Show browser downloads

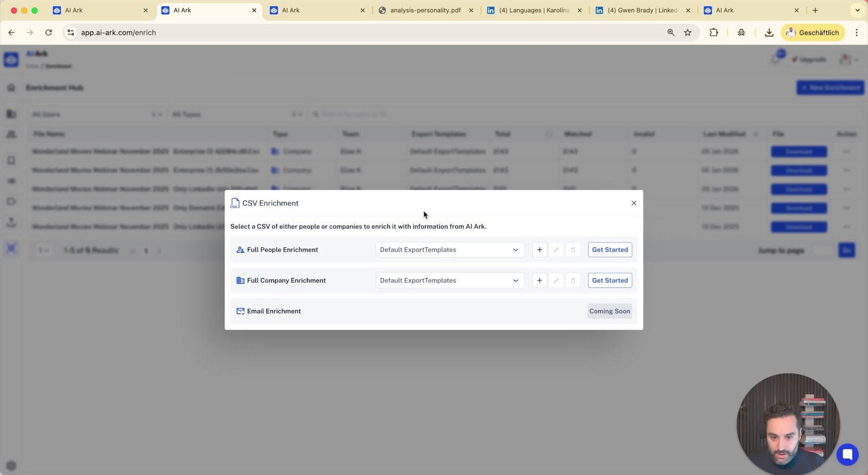point(769,33)
